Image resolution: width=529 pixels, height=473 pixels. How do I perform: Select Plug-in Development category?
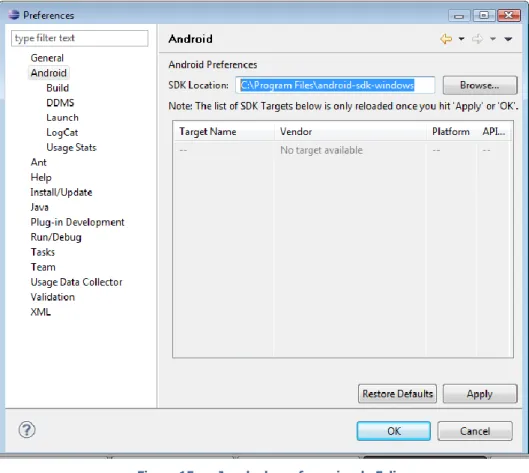[78, 222]
